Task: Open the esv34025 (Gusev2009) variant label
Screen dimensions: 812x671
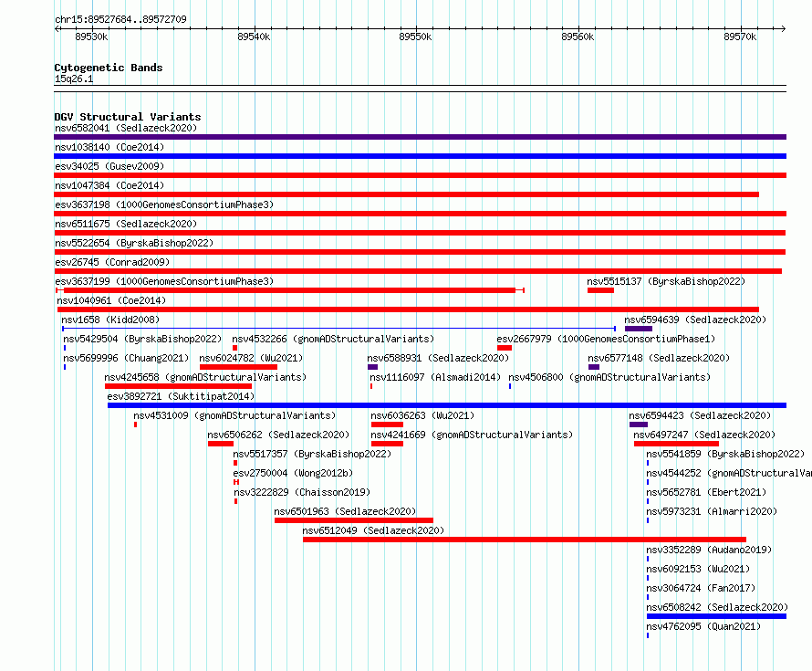Action: [x=109, y=166]
